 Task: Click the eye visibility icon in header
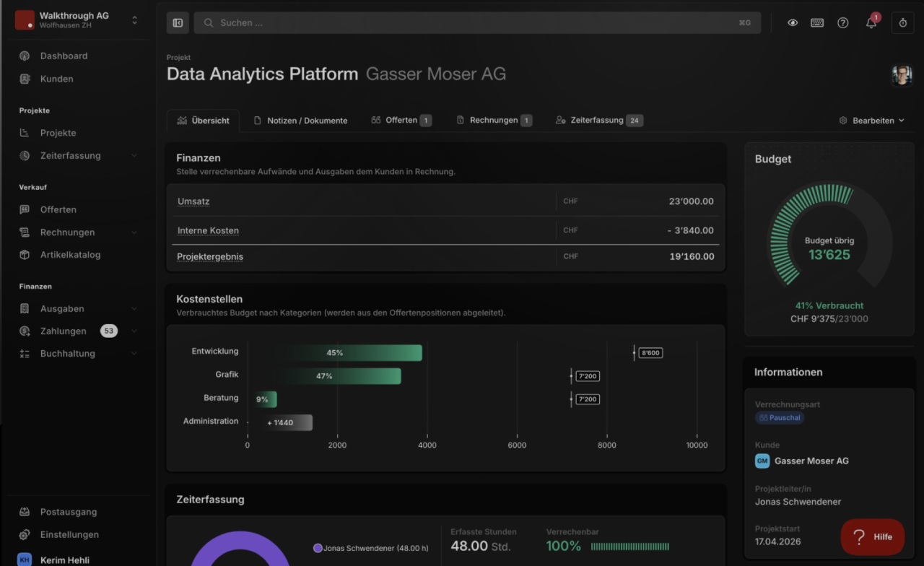793,23
